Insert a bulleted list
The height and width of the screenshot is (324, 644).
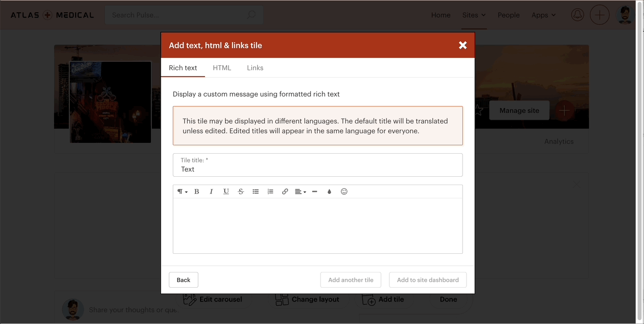[x=256, y=191]
